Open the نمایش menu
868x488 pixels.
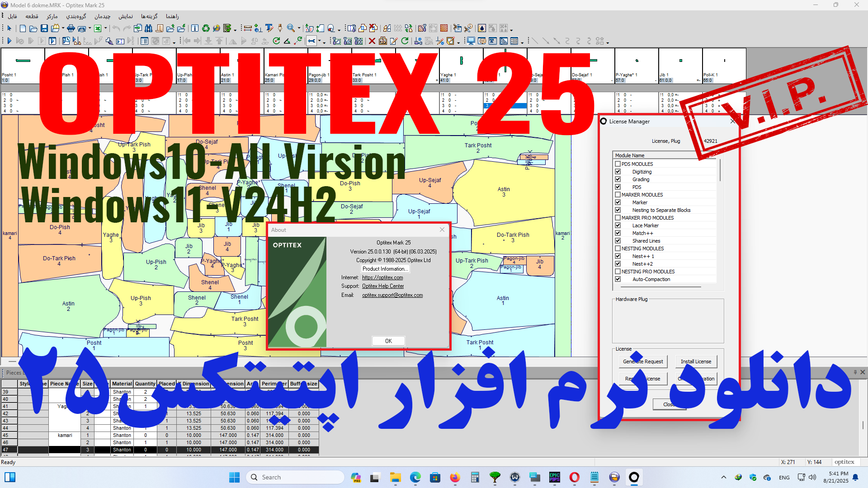coord(126,16)
